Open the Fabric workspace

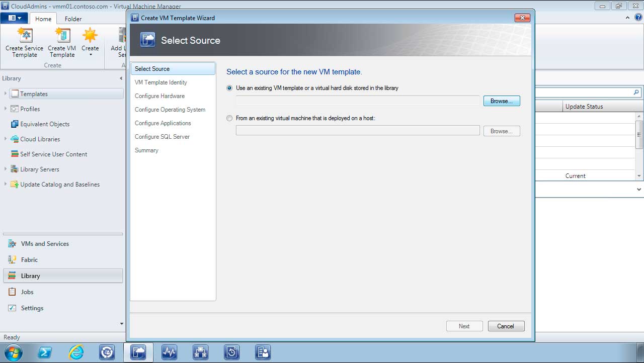[63, 260]
